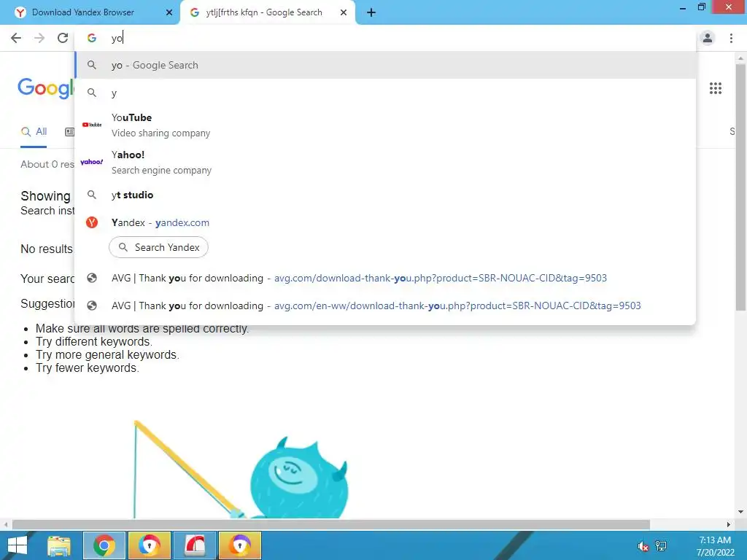Open the profile avatar button
Screen dimensions: 747x560
(x=708, y=38)
